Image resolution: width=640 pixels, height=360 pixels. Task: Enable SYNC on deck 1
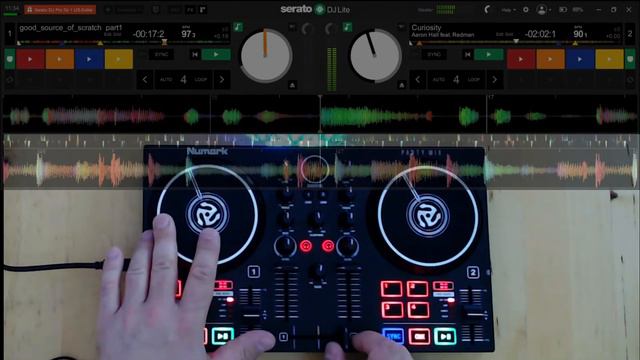[161, 54]
